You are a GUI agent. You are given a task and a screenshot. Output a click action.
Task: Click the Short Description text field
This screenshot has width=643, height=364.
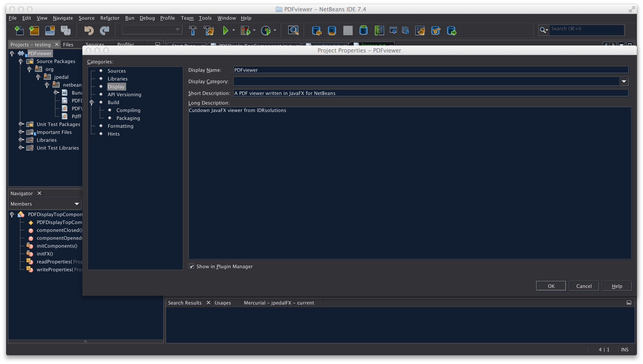coord(431,93)
